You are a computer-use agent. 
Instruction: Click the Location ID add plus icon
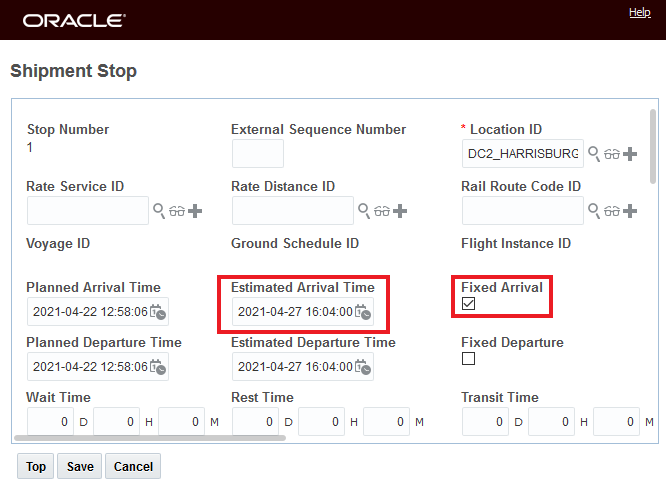tap(630, 155)
